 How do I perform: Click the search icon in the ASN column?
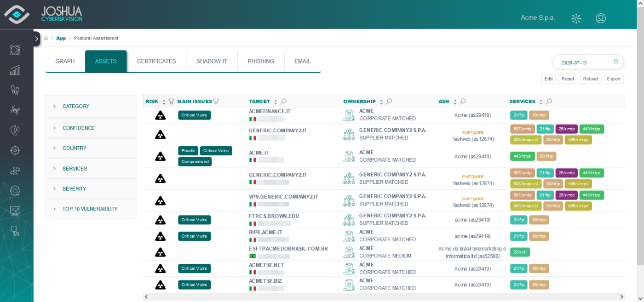point(463,102)
